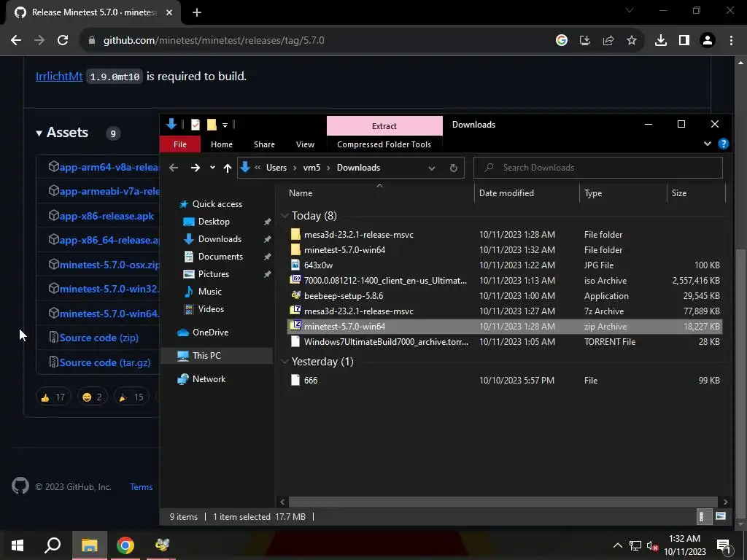Screen dimensions: 747x560
Task: Reload the GitHub page in Chrome
Action: click(63, 40)
